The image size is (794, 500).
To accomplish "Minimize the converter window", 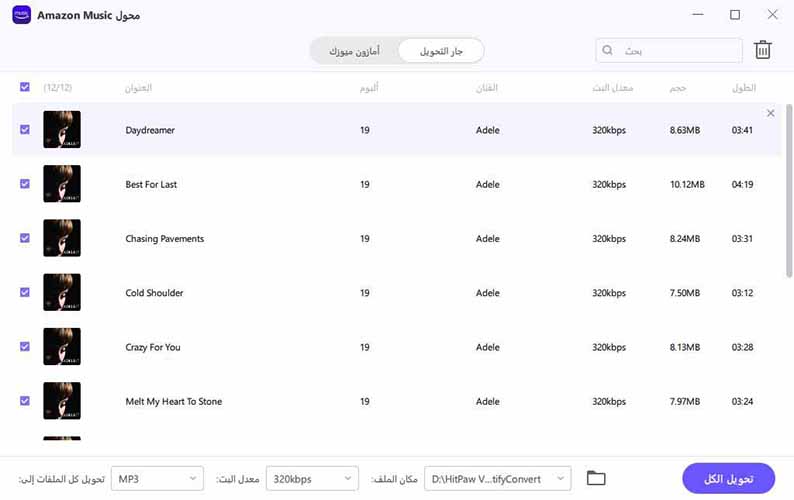I will coord(698,14).
